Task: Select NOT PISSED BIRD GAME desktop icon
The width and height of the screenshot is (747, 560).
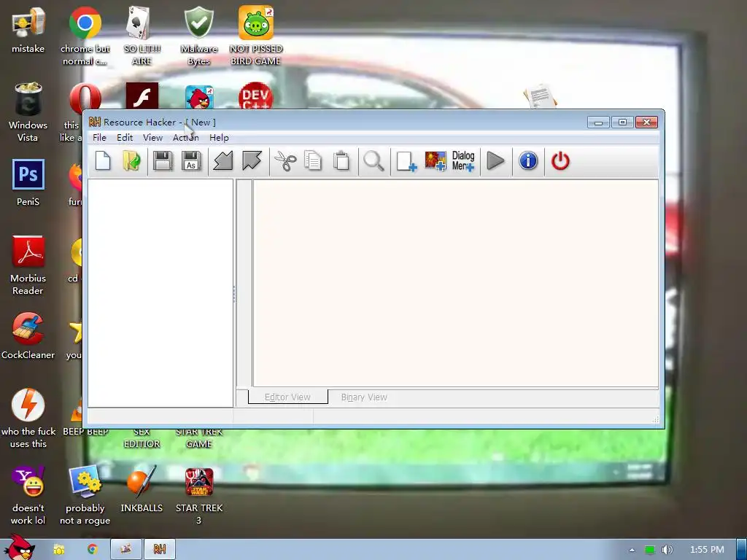Action: tap(256, 36)
